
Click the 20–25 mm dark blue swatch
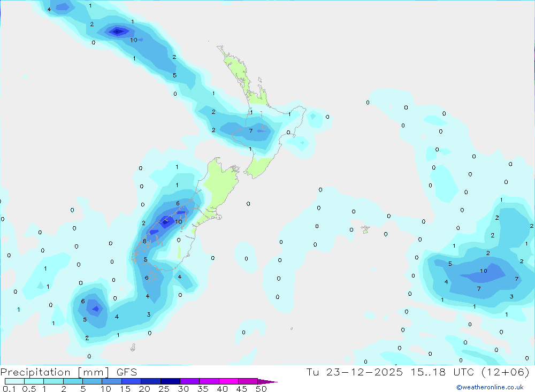[x=150, y=381]
